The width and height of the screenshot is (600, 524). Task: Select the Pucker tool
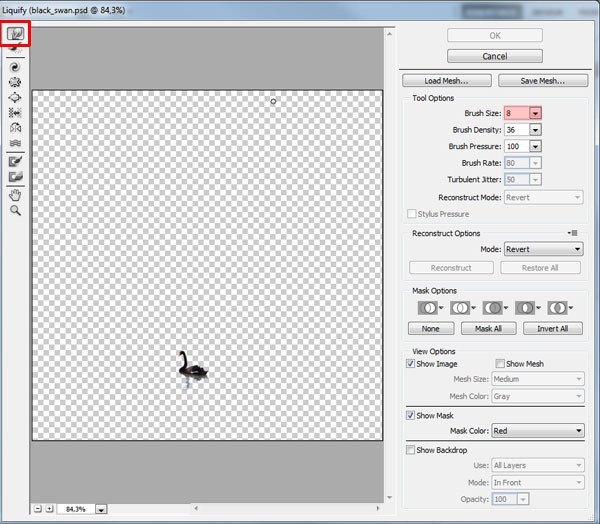(x=15, y=82)
